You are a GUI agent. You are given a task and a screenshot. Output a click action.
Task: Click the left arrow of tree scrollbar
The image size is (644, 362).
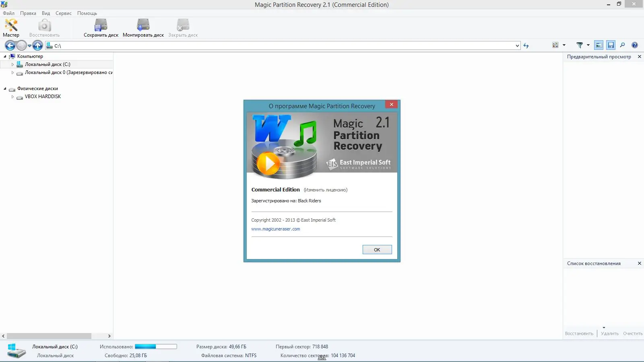(3, 336)
